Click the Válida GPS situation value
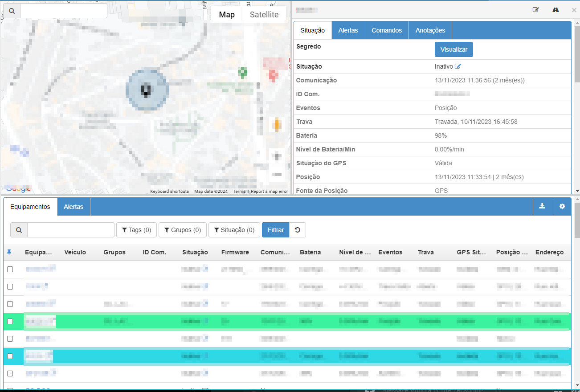This screenshot has height=392, width=580. click(443, 163)
